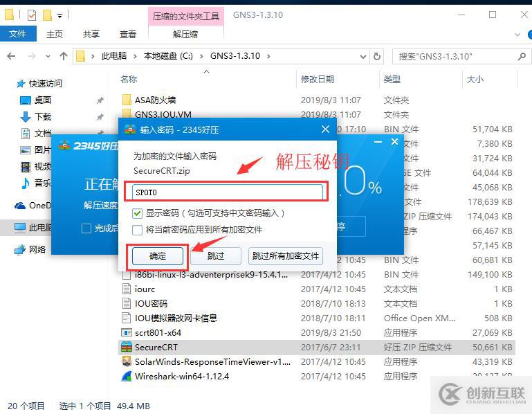This screenshot has height=414, width=532.
Task: Select IOU模拟器改网卡信息 file icon
Action: pyautogui.click(x=127, y=318)
